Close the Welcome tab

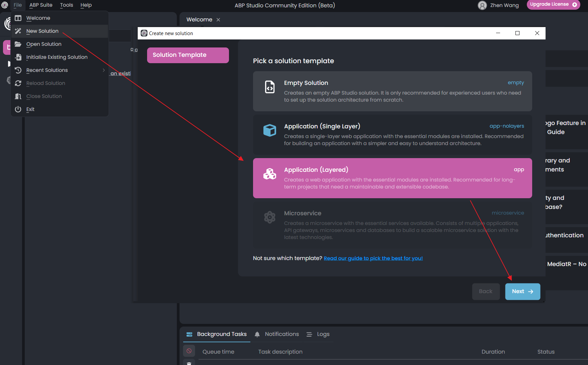tap(218, 20)
